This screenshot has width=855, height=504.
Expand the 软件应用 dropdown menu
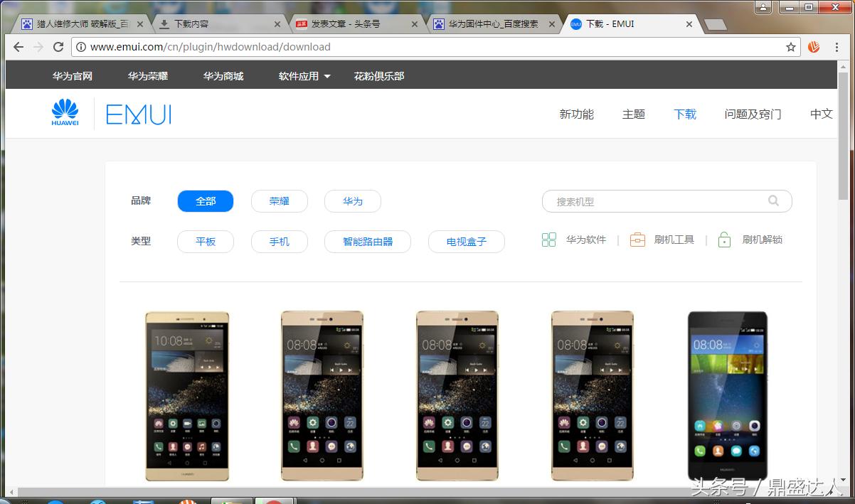pos(304,75)
